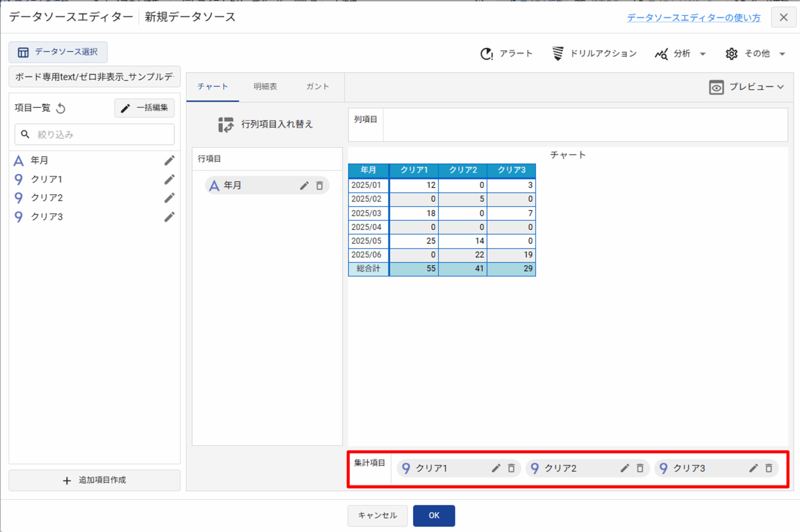This screenshot has height=532, width=800.
Task: Click the 絞り込み search field
Action: (x=95, y=135)
